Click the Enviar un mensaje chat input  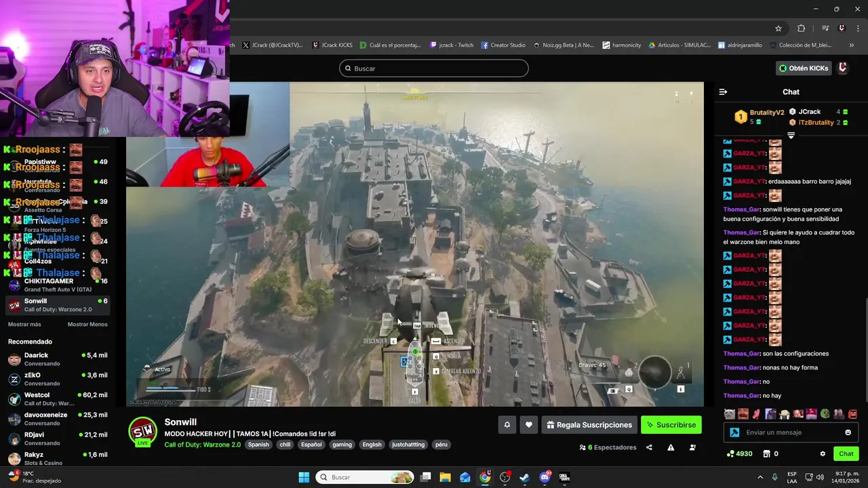792,432
